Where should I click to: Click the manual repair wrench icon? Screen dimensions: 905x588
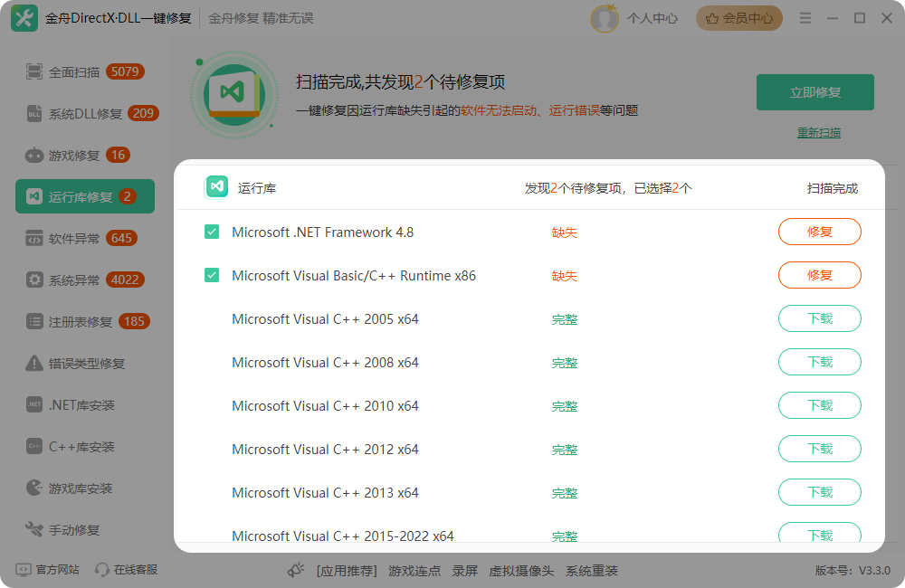(x=34, y=529)
